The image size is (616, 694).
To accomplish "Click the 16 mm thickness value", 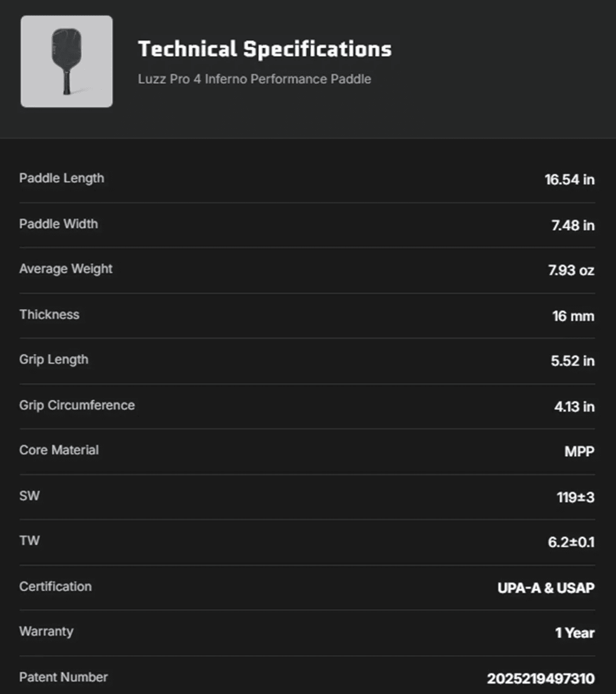I will (573, 316).
